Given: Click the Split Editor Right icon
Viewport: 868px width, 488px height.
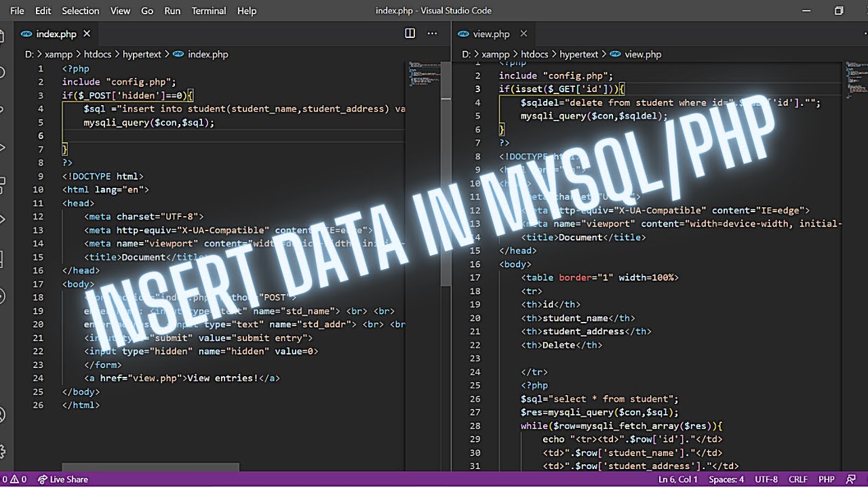Looking at the screenshot, I should (410, 33).
